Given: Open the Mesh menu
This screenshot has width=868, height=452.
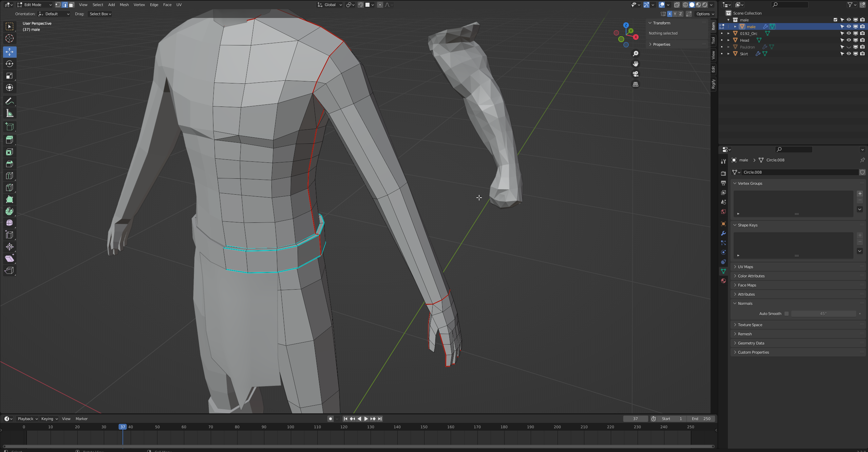Looking at the screenshot, I should (x=124, y=5).
